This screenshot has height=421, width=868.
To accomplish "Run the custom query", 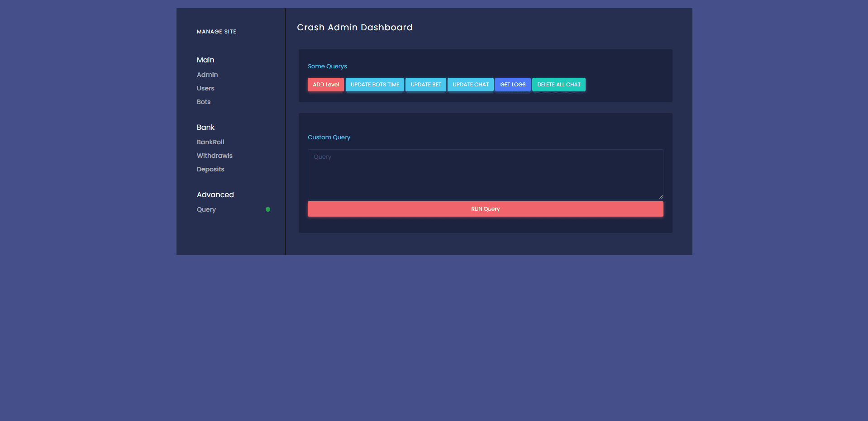I will tap(485, 209).
